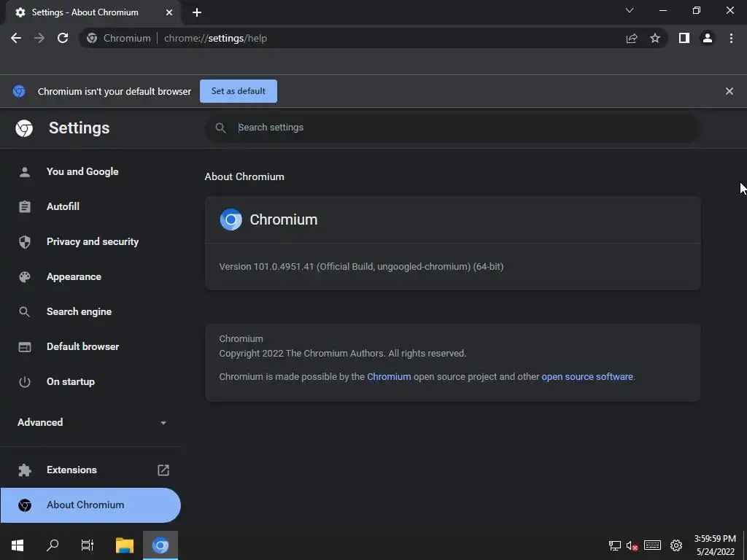This screenshot has height=560, width=747.
Task: Select About Chromium in sidebar
Action: (90, 505)
